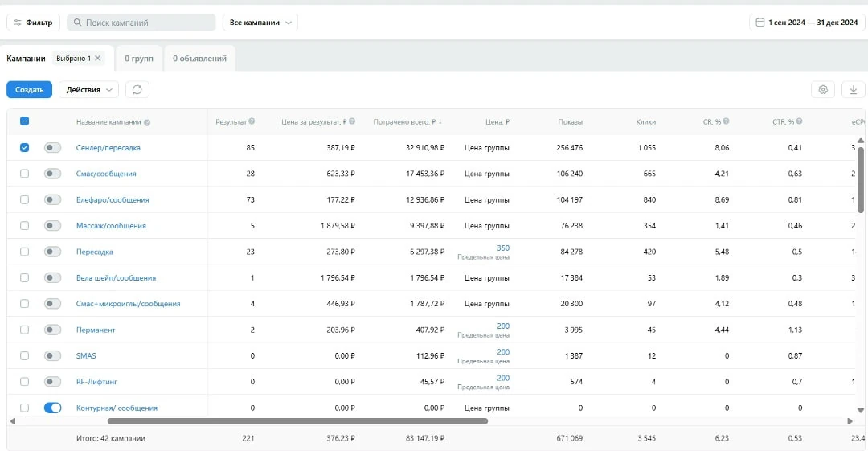Uncheck the Сенлер/пересадка campaign checkbox
This screenshot has height=451, width=868.
(24, 147)
